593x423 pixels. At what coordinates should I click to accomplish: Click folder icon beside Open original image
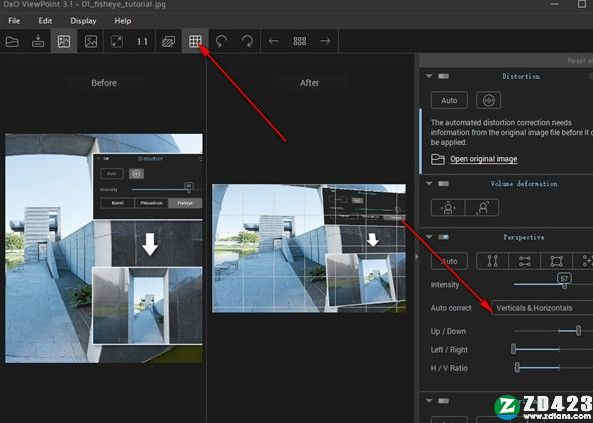pyautogui.click(x=438, y=159)
